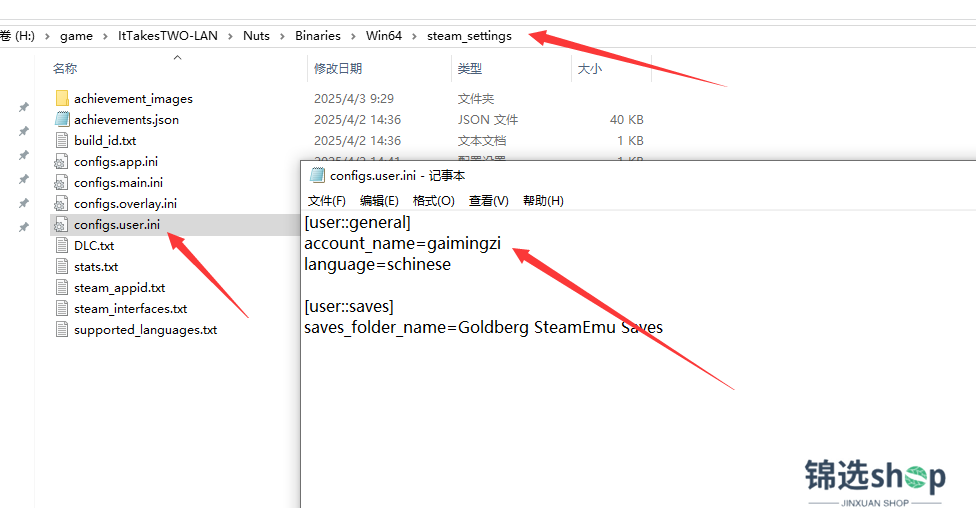
Task: Select the DLC.txt file icon
Action: click(62, 245)
